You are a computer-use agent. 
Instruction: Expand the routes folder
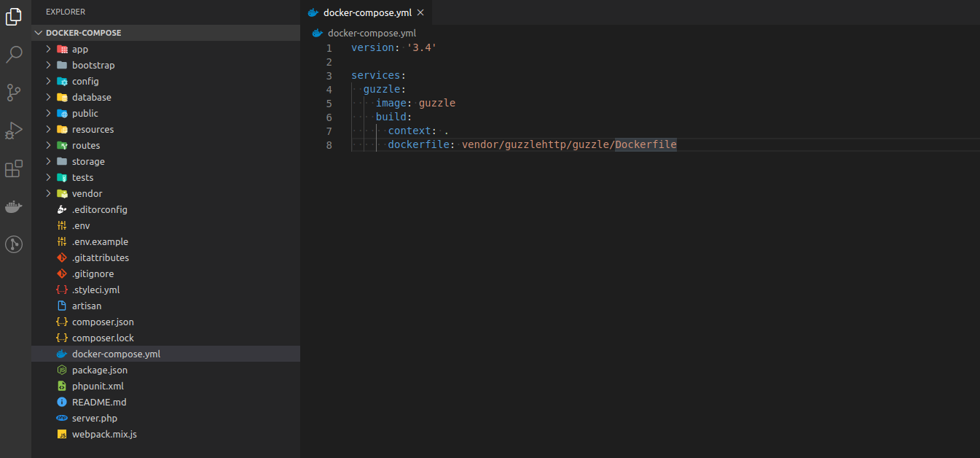49,145
